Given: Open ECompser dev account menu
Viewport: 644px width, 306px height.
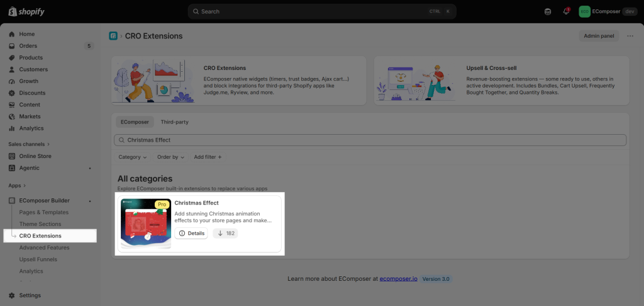Looking at the screenshot, I should [x=608, y=11].
